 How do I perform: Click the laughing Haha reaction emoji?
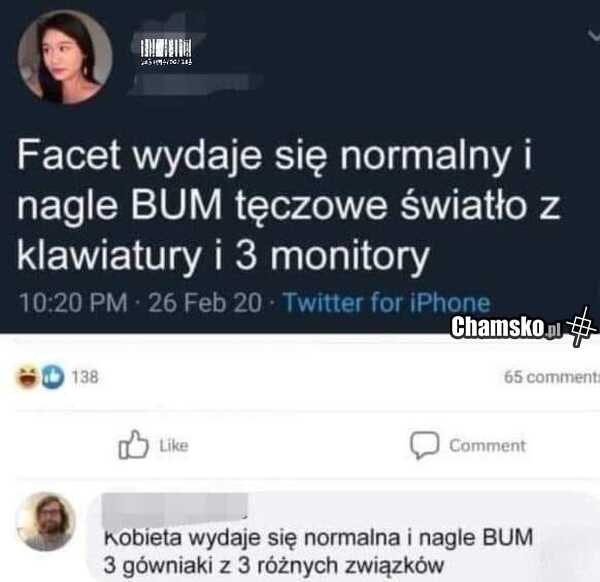pyautogui.click(x=27, y=377)
